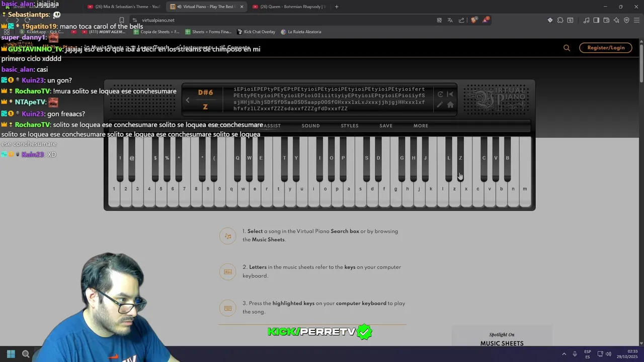Click the Register/Login button
This screenshot has width=644, height=362.
[606, 48]
